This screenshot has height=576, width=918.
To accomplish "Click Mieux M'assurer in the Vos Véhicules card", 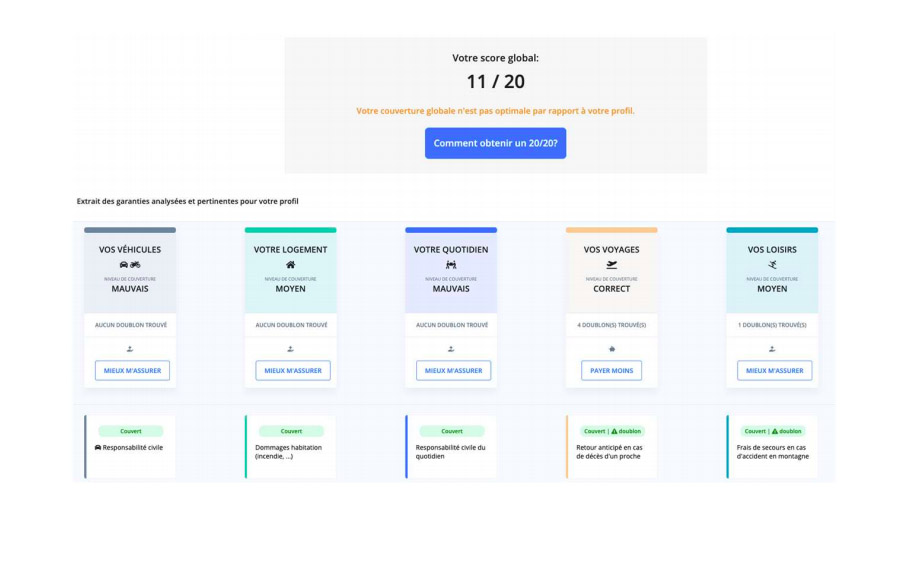I will coord(132,370).
